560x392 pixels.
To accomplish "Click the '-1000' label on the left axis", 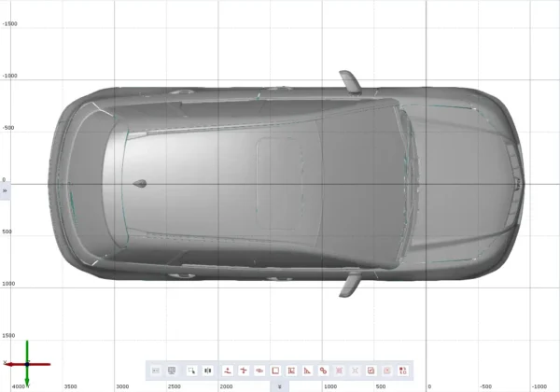I will click(9, 76).
